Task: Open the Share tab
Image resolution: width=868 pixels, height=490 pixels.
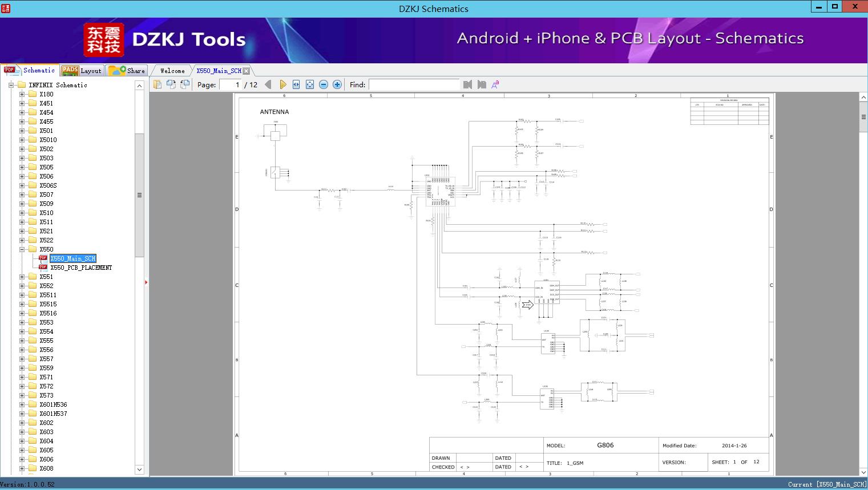Action: pyautogui.click(x=127, y=70)
